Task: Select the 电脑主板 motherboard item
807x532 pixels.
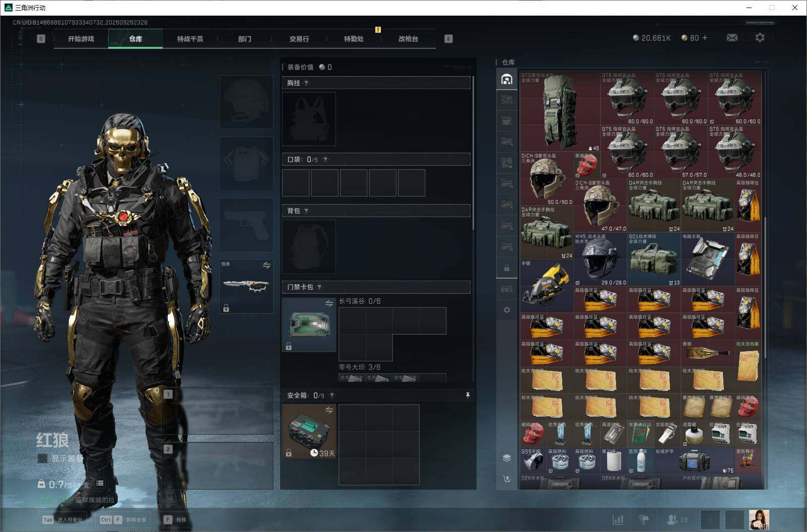Action: click(x=707, y=259)
